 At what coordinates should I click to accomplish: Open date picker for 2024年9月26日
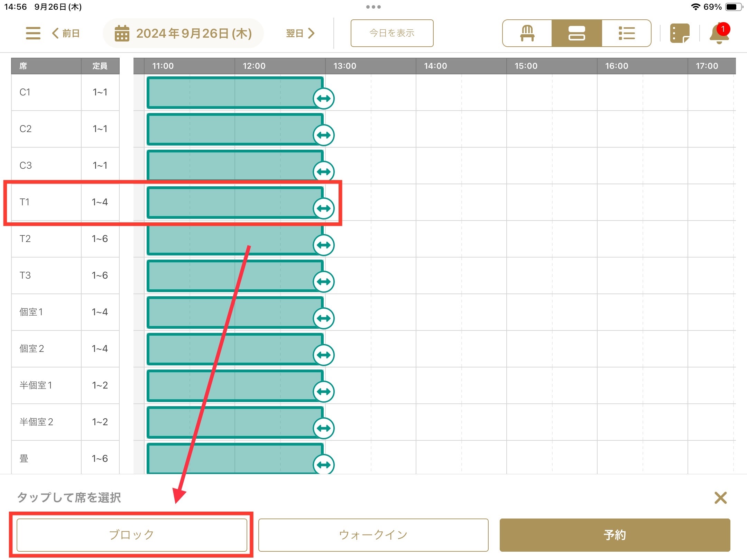tap(183, 33)
